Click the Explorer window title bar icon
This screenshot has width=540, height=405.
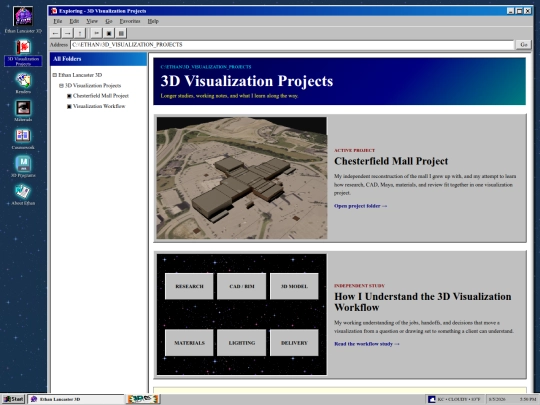[x=54, y=11]
